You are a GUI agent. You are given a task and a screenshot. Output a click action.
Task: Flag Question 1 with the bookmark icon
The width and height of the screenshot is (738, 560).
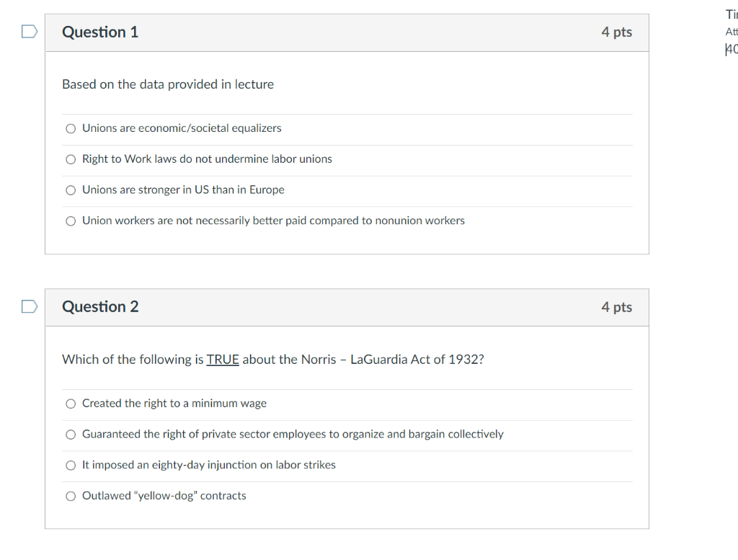(x=30, y=32)
